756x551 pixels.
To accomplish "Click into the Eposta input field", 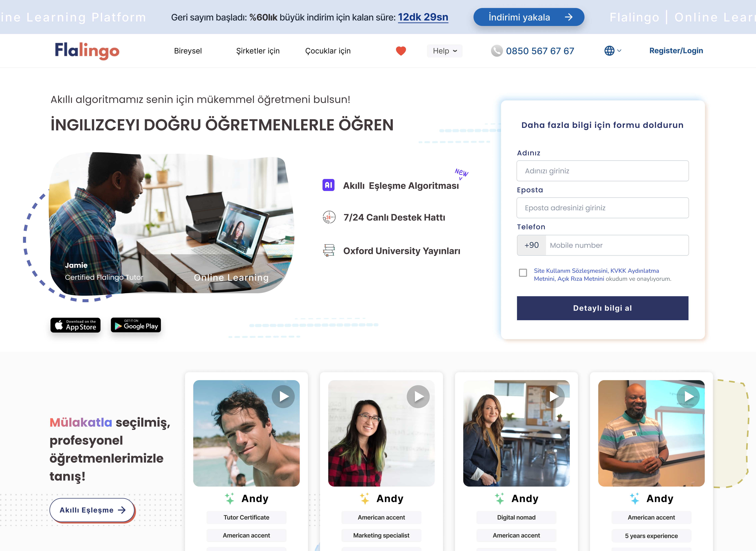I will click(x=602, y=208).
